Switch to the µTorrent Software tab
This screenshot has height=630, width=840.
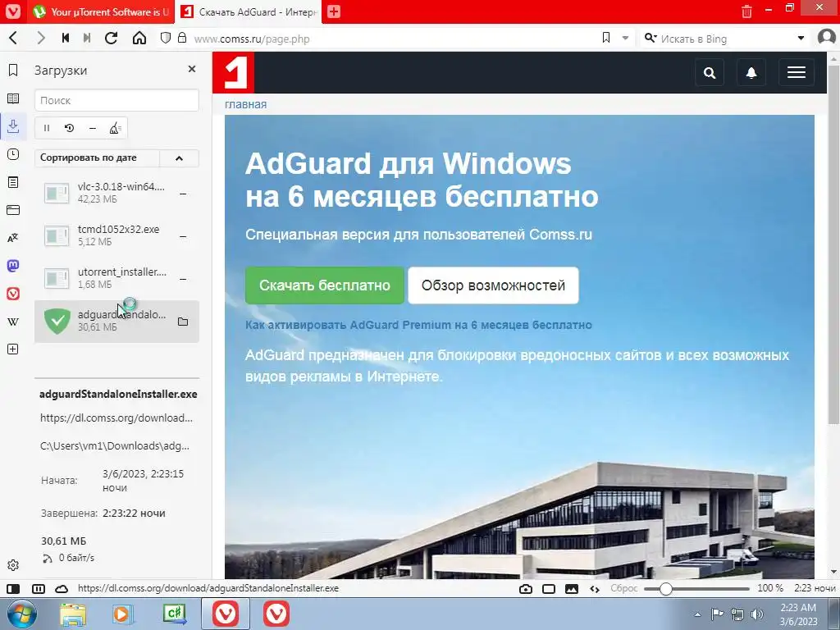click(x=101, y=11)
